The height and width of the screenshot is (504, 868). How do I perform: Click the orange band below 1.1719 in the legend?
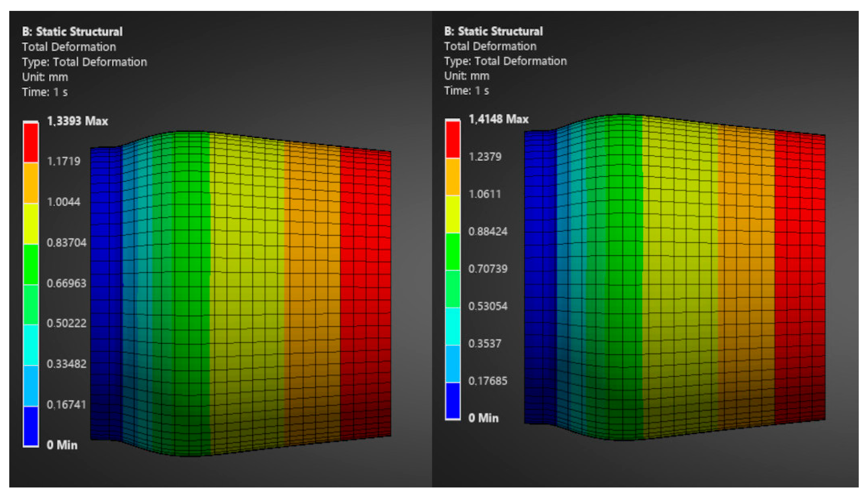(31, 183)
